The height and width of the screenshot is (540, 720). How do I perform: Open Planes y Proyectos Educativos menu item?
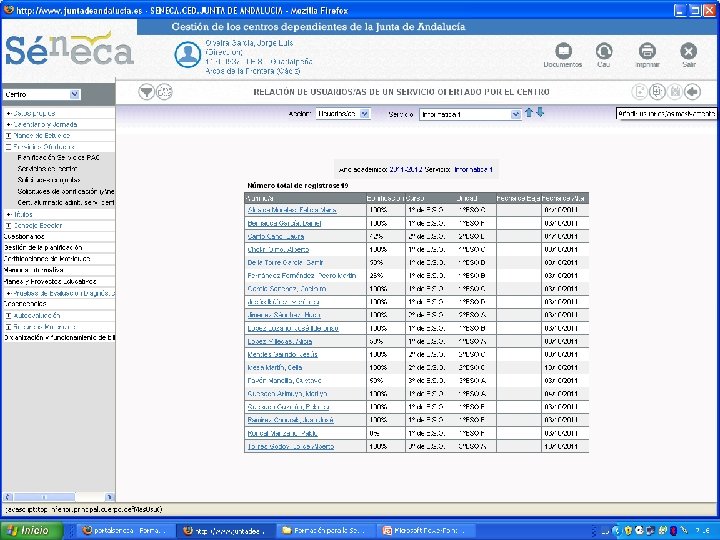[50, 281]
